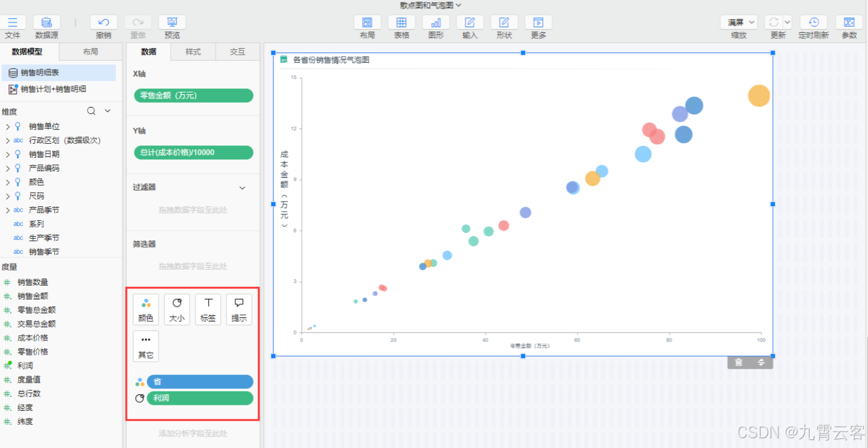Open the 缩放 dropdown showing 满屏
Screen dimensions: 868x448
pos(739,23)
